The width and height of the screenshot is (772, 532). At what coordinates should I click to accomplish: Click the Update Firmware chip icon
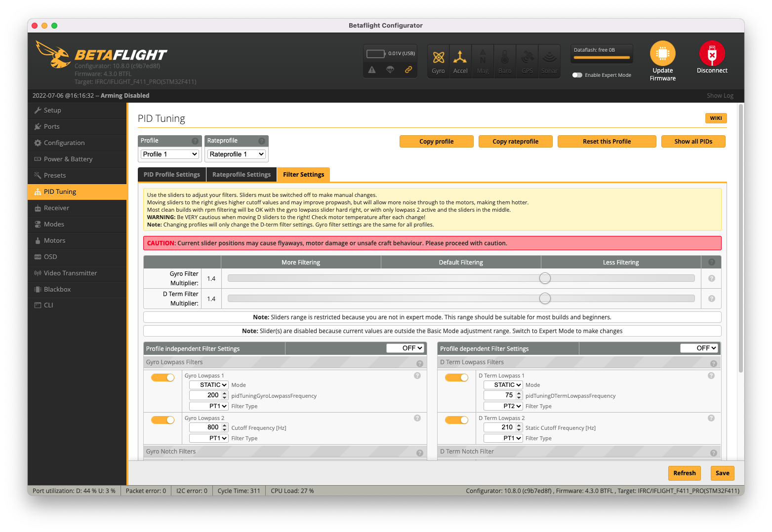[662, 53]
